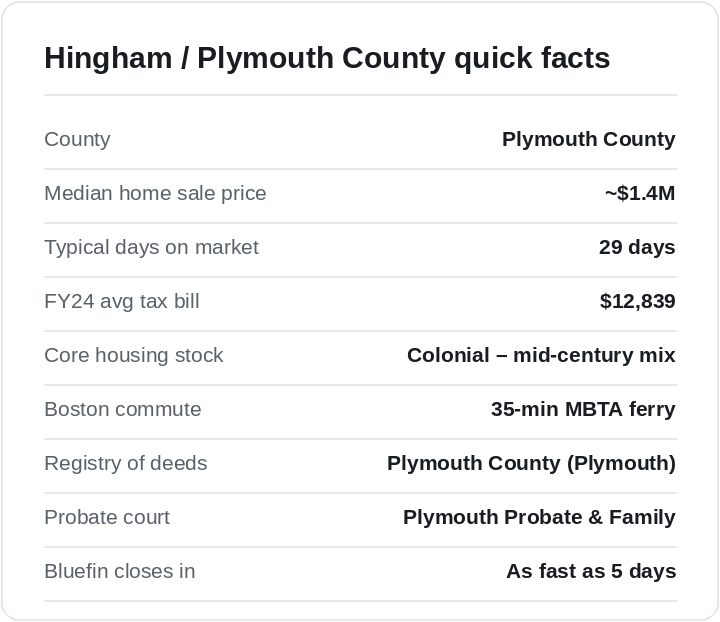720x622 pixels.
Task: Select the Median home sale price label
Action: (155, 193)
